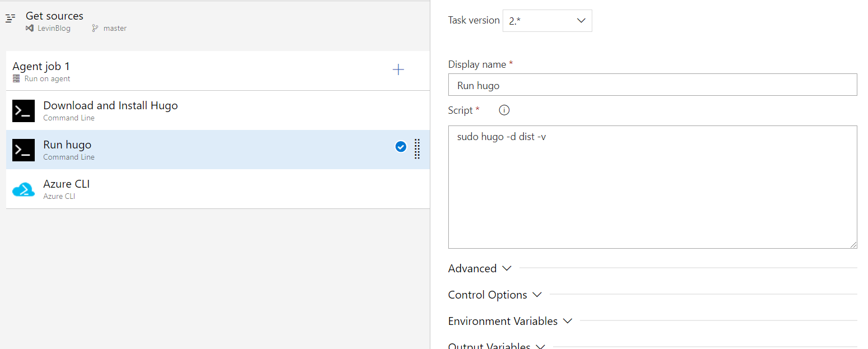Click the Run on agent subtitle
The height and width of the screenshot is (349, 868).
(47, 79)
